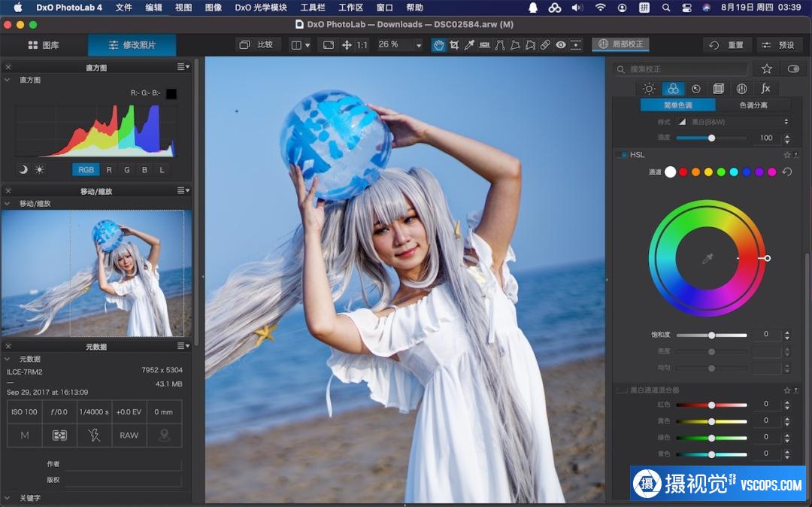Toggle show only active corrections switch

coord(793,69)
